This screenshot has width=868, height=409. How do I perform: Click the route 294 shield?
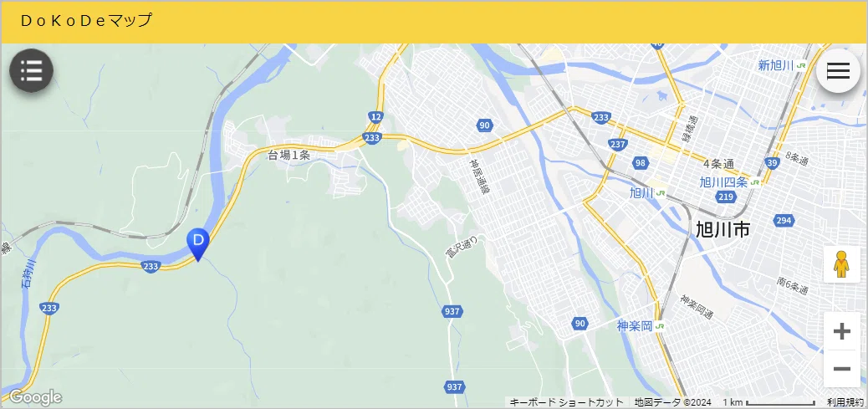click(784, 220)
